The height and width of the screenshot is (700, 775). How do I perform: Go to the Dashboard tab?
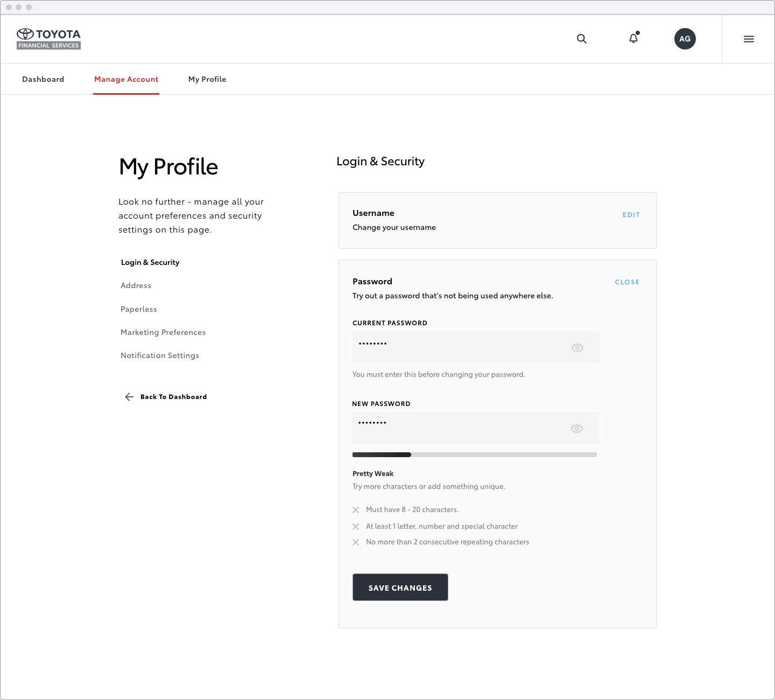(43, 79)
